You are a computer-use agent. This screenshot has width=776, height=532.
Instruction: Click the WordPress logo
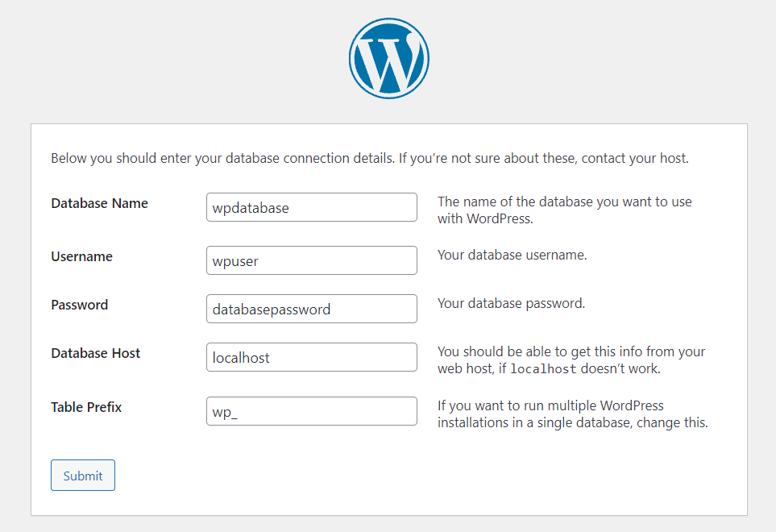pyautogui.click(x=388, y=59)
